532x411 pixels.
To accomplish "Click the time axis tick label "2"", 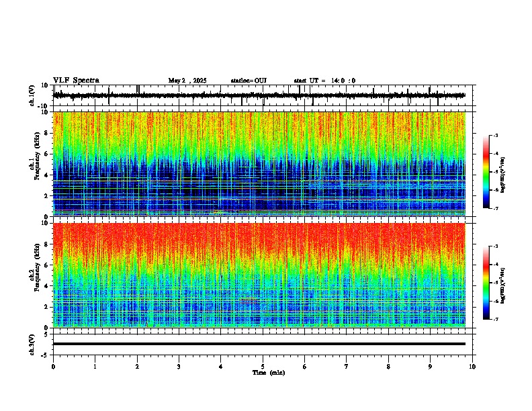I will tap(137, 367).
